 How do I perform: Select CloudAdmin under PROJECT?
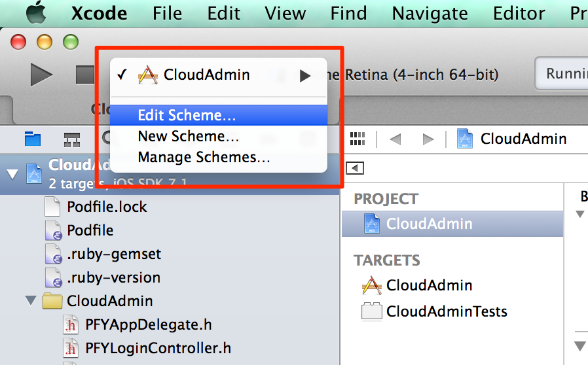pos(452,224)
